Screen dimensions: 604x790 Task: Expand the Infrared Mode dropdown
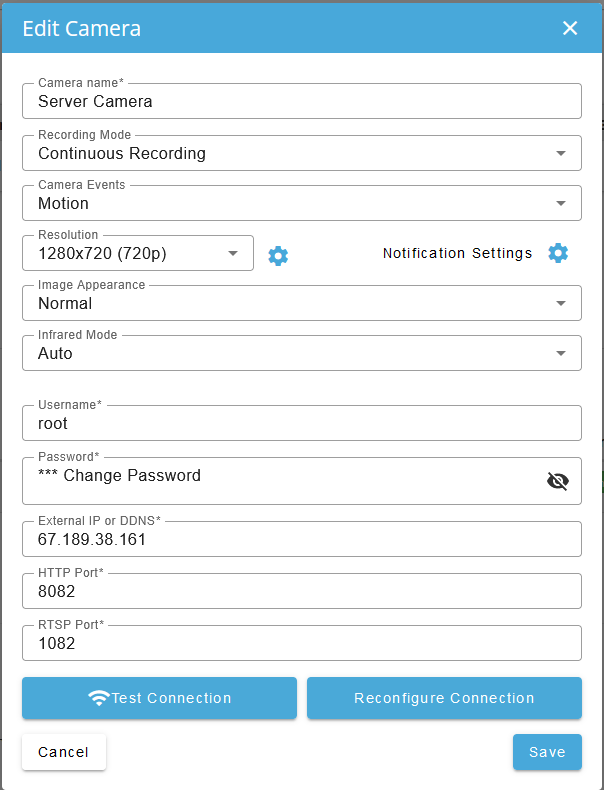[302, 353]
